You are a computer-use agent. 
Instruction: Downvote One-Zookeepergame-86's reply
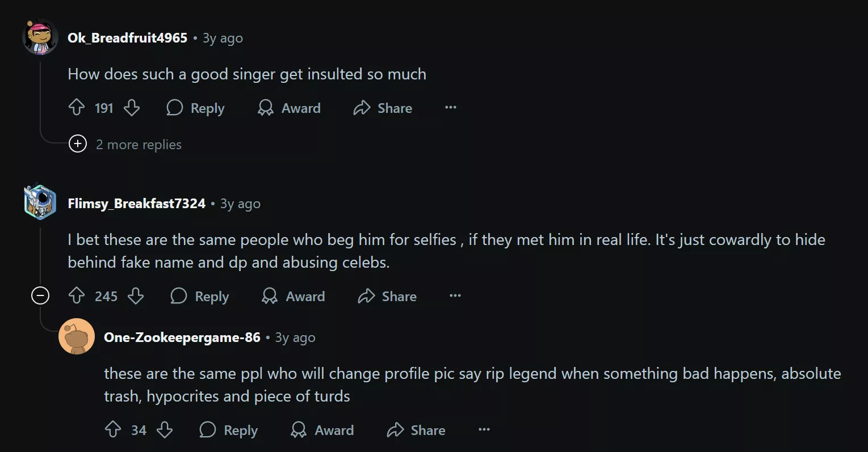(x=165, y=430)
